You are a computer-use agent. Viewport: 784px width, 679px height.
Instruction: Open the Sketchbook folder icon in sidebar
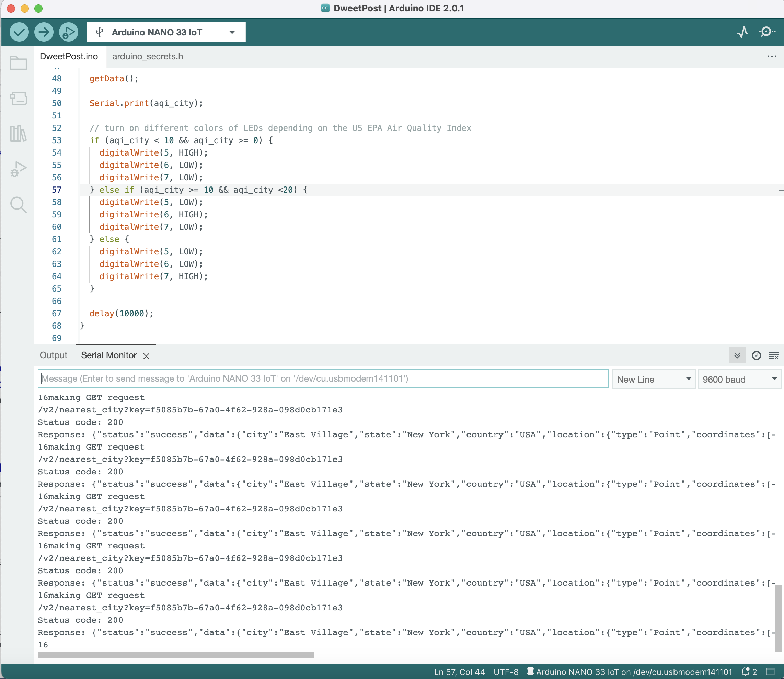18,63
